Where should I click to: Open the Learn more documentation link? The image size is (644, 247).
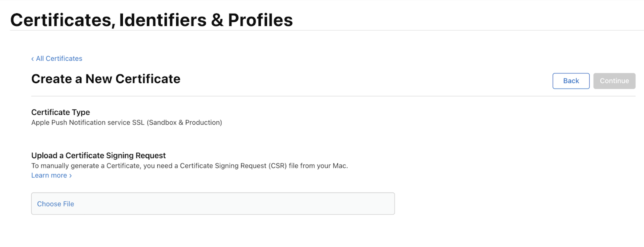coord(50,176)
